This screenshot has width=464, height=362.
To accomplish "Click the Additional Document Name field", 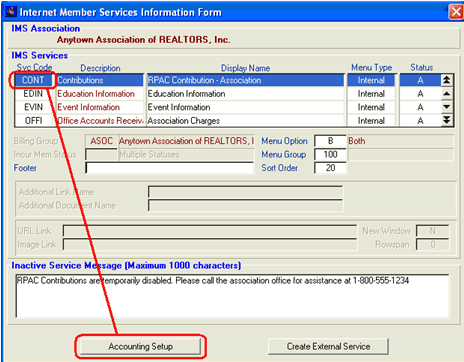I will point(245,205).
